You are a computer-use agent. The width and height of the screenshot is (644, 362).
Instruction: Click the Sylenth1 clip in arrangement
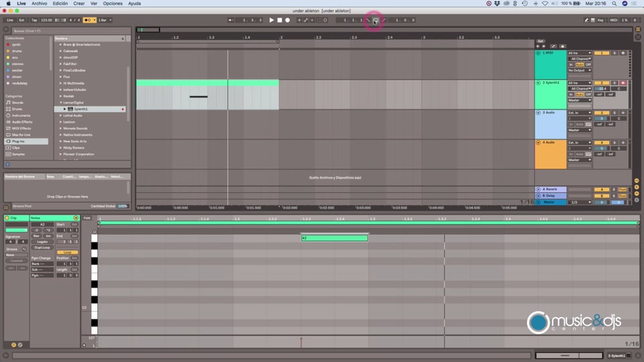(207, 95)
